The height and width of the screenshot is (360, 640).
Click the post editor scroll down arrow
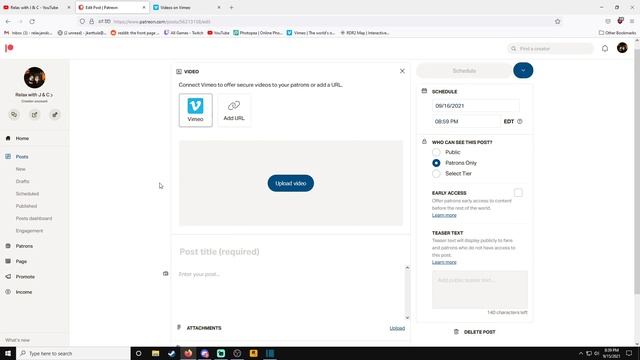[x=407, y=318]
